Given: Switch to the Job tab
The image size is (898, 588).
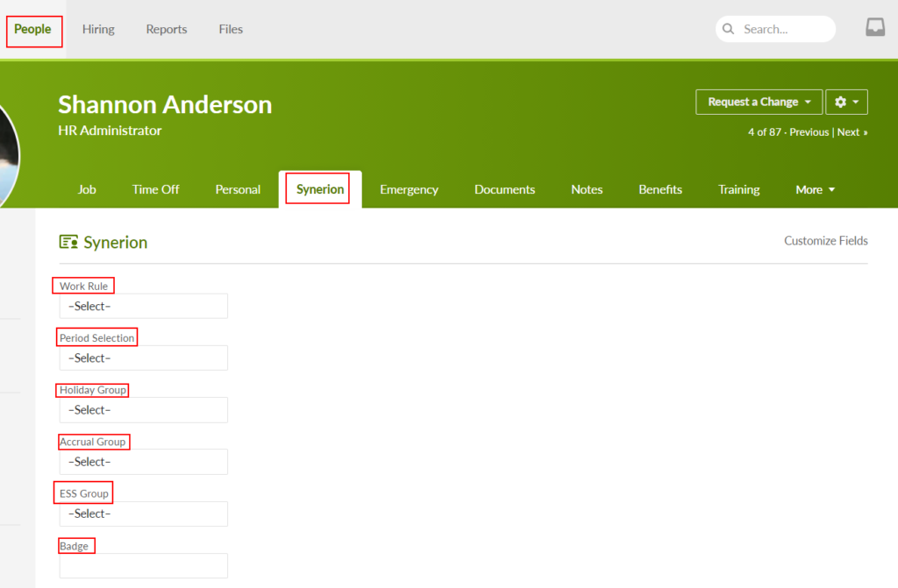Looking at the screenshot, I should pyautogui.click(x=86, y=189).
